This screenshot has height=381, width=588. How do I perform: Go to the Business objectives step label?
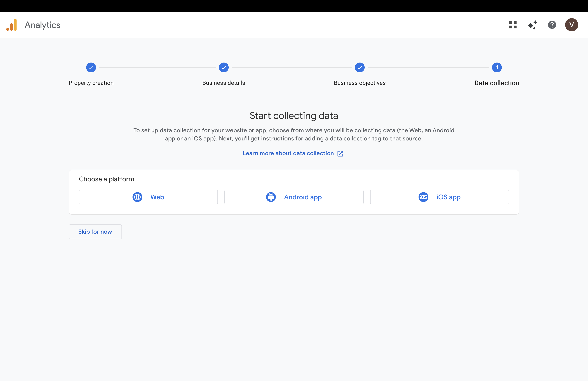tap(360, 83)
